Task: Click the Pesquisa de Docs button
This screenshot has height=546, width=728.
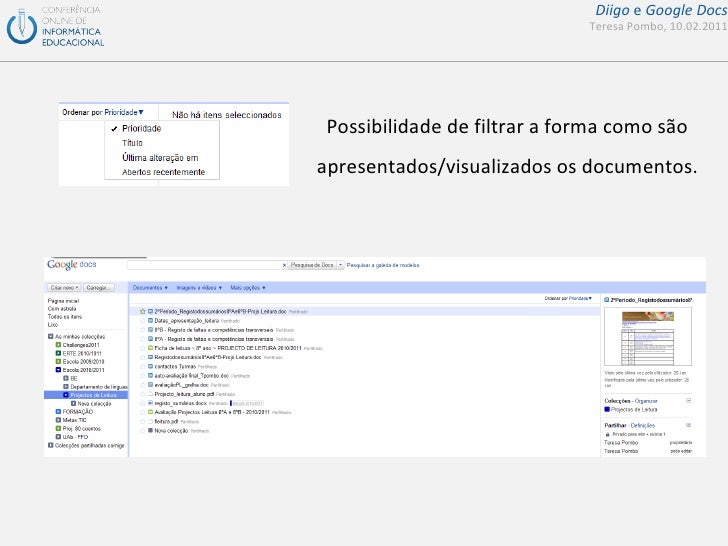Action: click(x=312, y=265)
